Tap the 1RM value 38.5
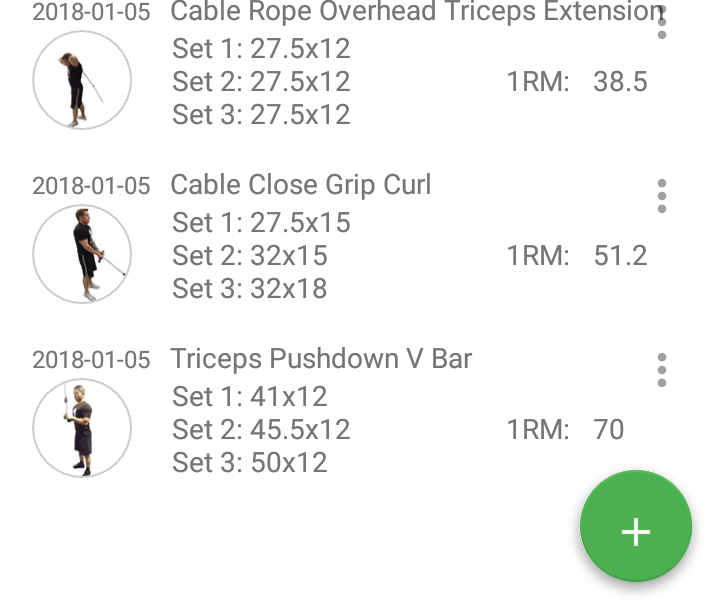 (620, 81)
